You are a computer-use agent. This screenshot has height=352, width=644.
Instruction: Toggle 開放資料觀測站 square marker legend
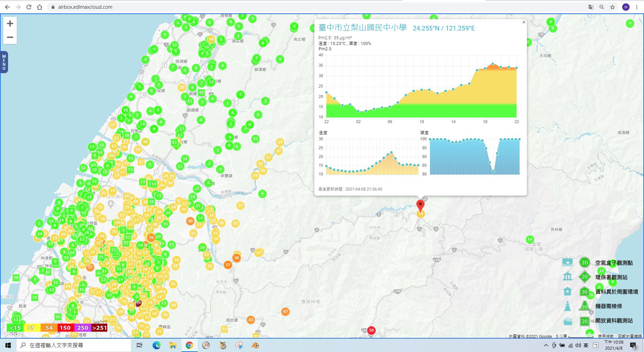585,321
